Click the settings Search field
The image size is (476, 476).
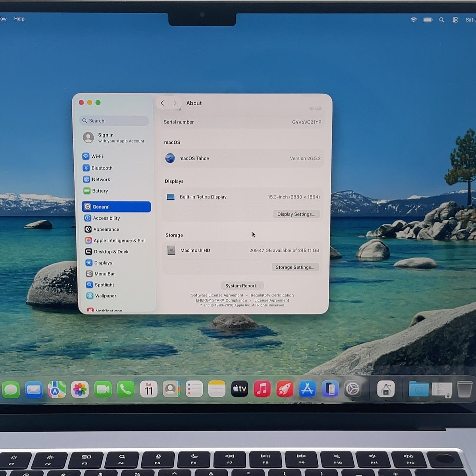[x=114, y=121]
